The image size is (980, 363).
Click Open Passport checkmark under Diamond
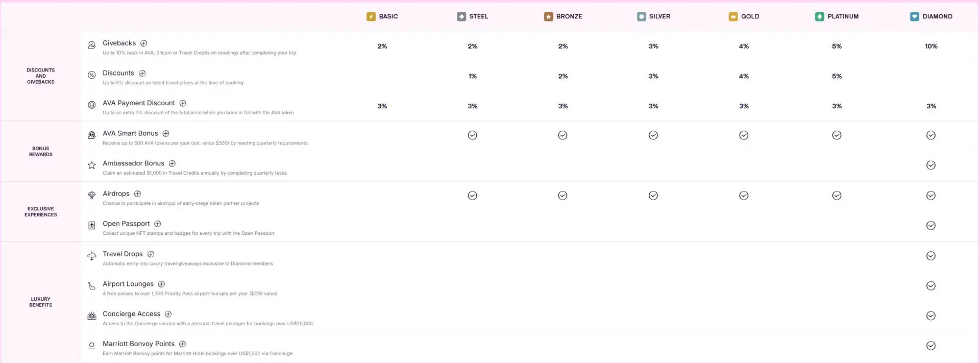[931, 226]
